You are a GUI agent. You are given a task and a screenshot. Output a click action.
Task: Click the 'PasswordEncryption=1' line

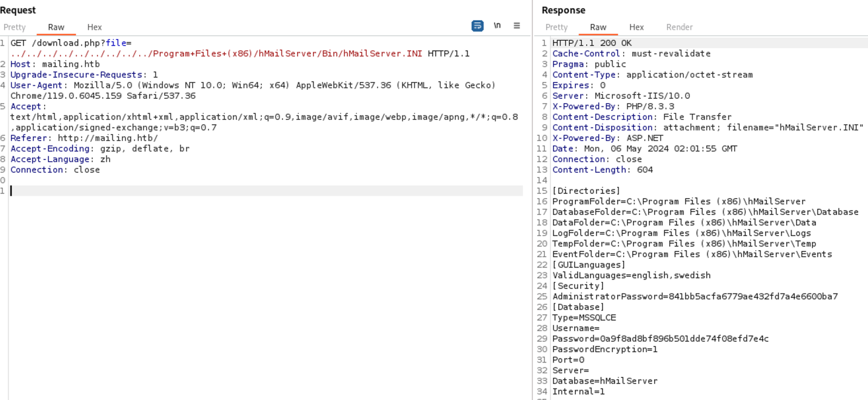point(605,350)
